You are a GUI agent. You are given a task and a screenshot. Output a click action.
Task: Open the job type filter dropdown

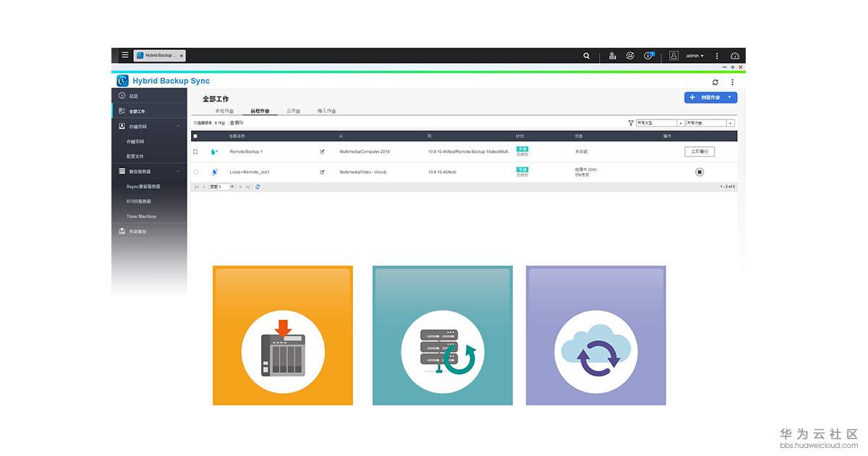click(660, 123)
